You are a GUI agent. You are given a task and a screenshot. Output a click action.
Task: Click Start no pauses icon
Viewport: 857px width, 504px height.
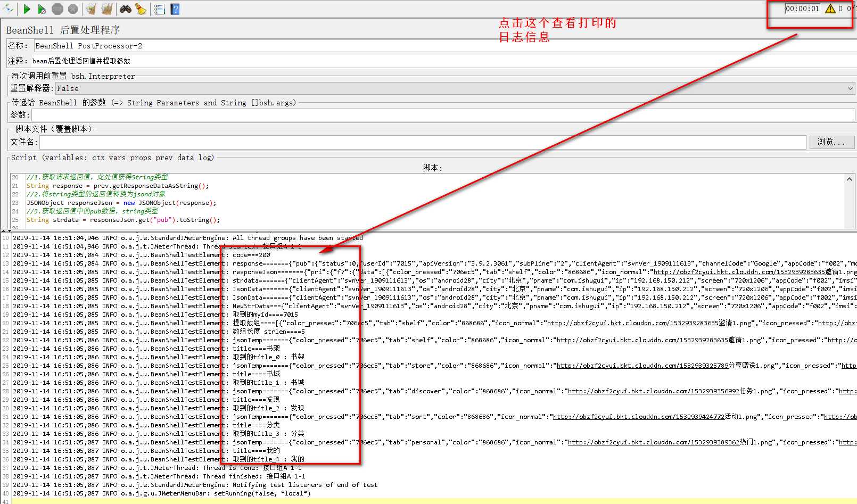pos(42,9)
